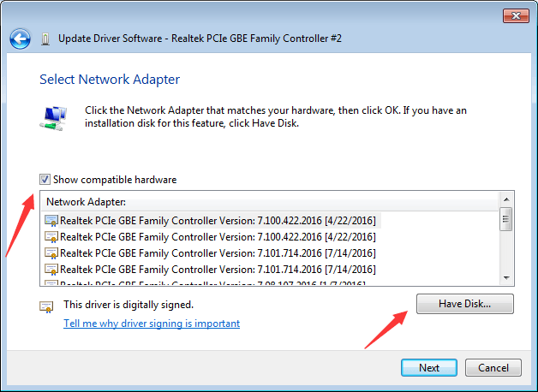Image resolution: width=538 pixels, height=392 pixels.
Task: Click the network adapter computer icon
Action: [51, 117]
